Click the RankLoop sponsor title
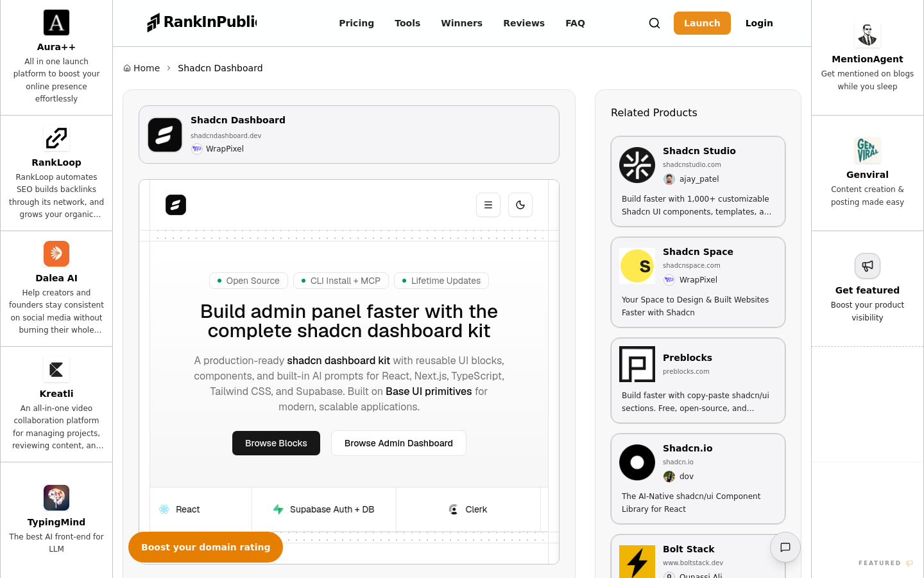The height and width of the screenshot is (578, 924). tap(56, 162)
